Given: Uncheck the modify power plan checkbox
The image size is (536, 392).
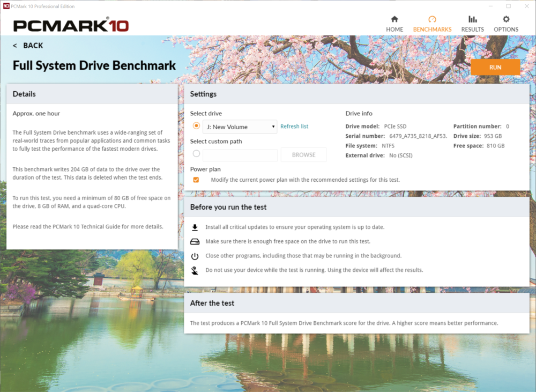Looking at the screenshot, I should tap(196, 180).
